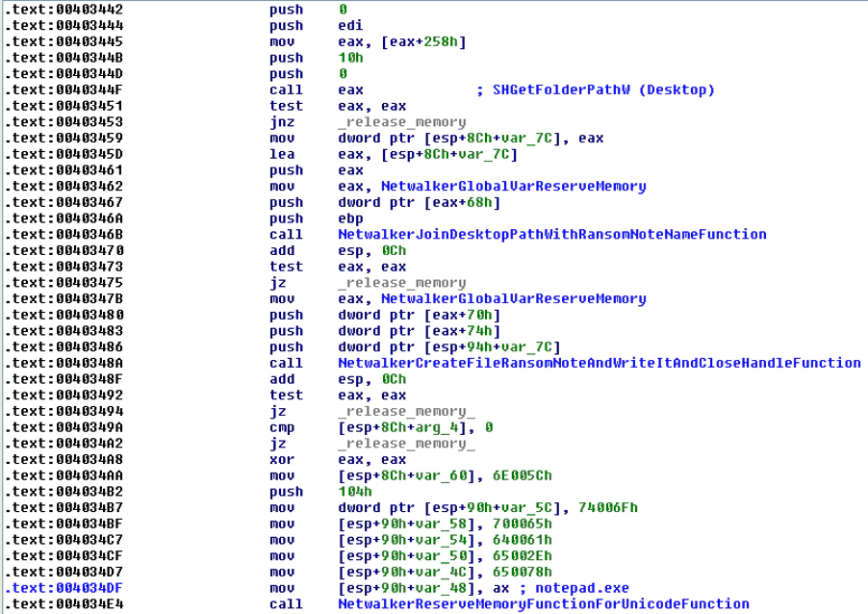Click address .text:004034E4
Image resolution: width=868 pixels, height=614 pixels.
[64, 603]
